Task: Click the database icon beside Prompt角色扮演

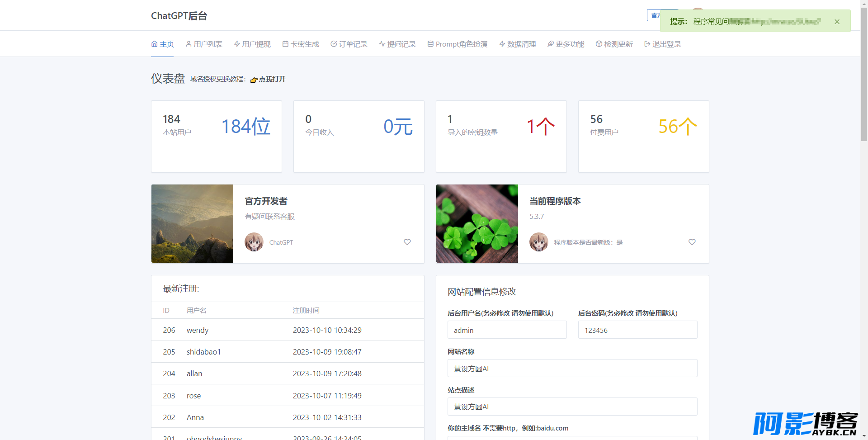Action: (x=430, y=44)
